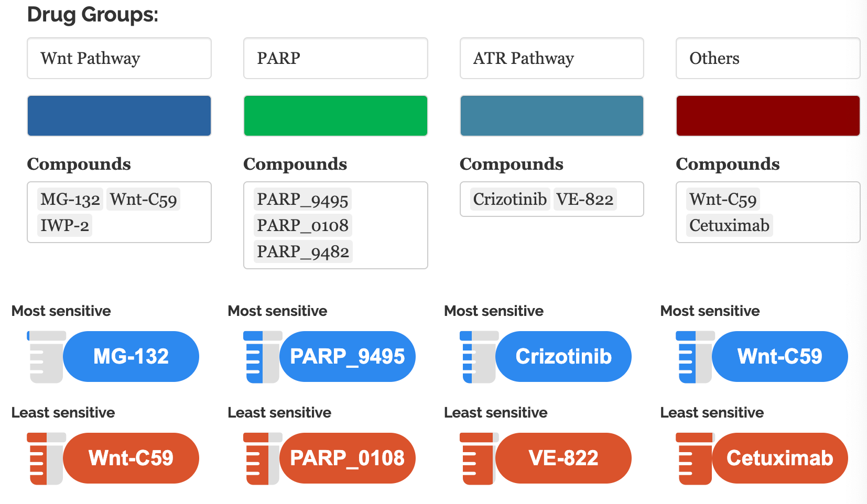Click the red beaker icon beside Cetuximab
Screen dimensions: 867x504
695,458
